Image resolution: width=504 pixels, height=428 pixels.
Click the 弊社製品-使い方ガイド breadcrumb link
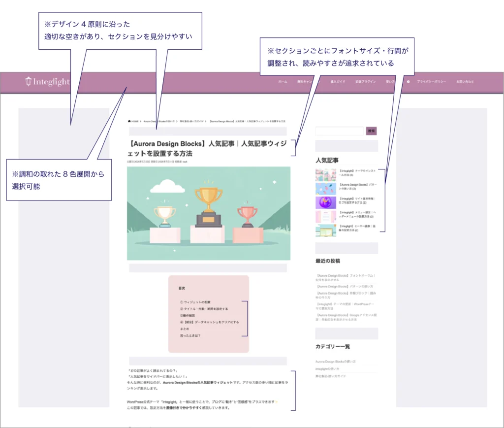(x=191, y=121)
